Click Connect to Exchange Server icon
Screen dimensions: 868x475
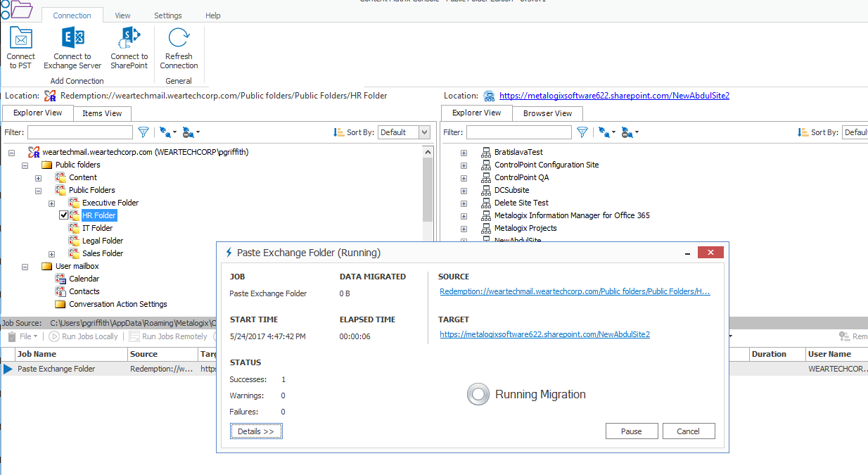click(x=72, y=38)
